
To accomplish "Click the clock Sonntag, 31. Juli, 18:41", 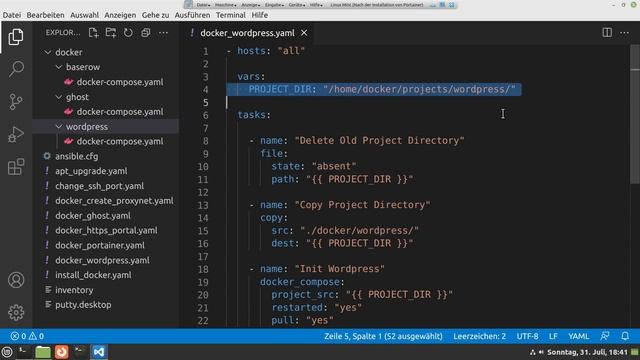I will 587,352.
